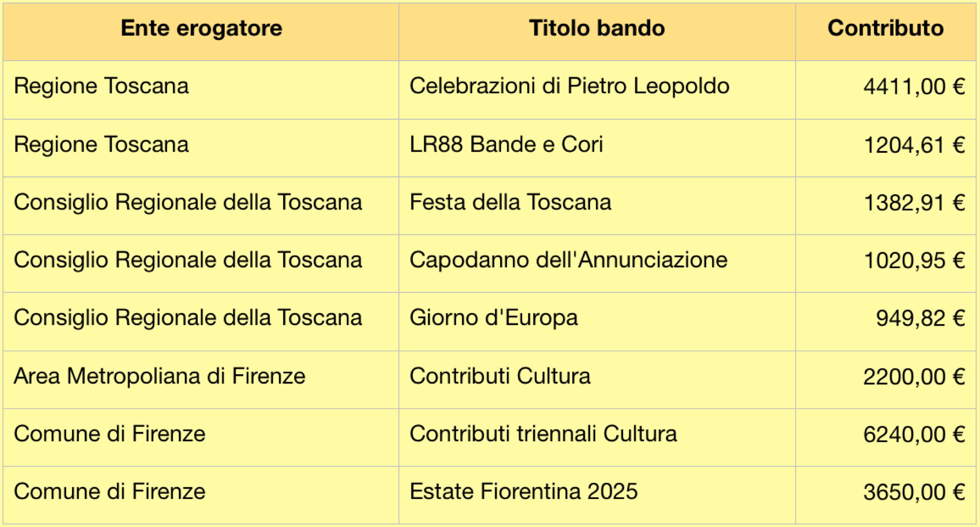The height and width of the screenshot is (527, 980).
Task: Click the "Contributi Cultura" title cell
Action: click(x=500, y=376)
